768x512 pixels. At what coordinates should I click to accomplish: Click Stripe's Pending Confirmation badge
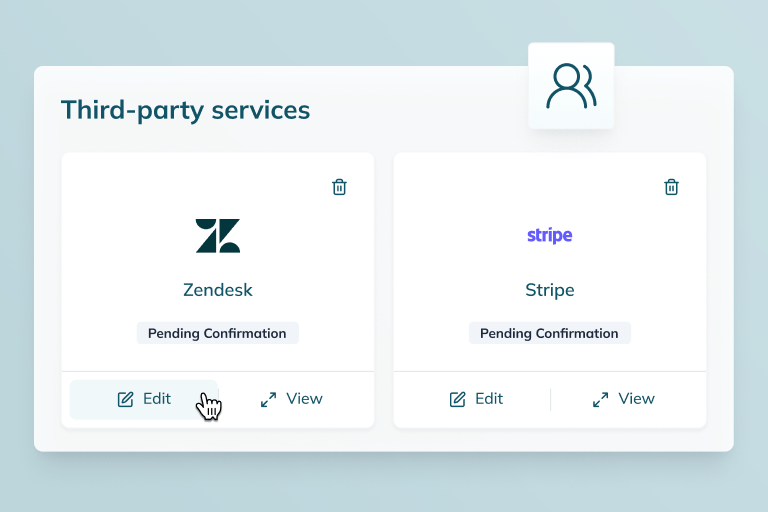pos(550,333)
